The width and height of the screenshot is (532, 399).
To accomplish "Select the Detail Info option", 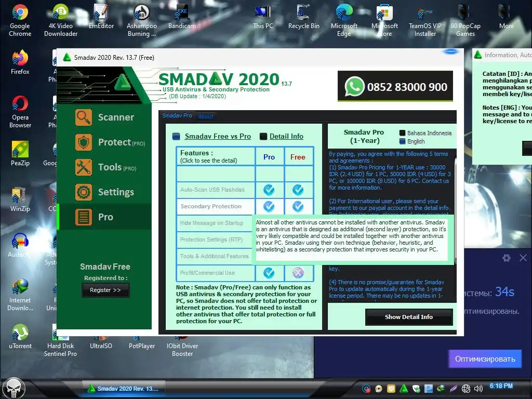I will click(282, 137).
